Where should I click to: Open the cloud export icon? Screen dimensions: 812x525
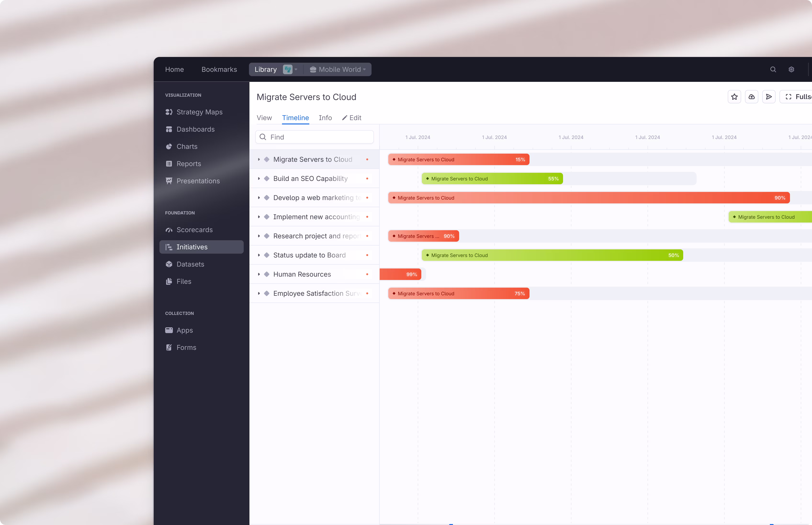point(752,96)
